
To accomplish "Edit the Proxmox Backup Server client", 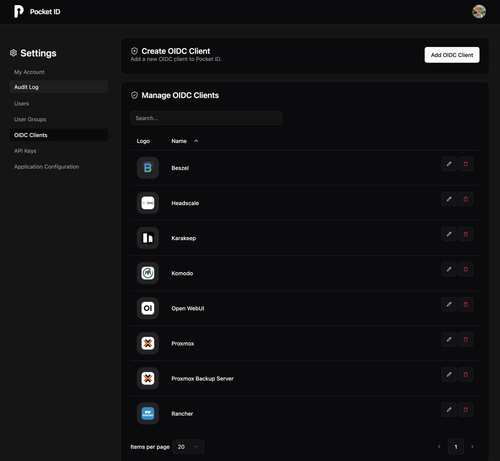I will (449, 374).
